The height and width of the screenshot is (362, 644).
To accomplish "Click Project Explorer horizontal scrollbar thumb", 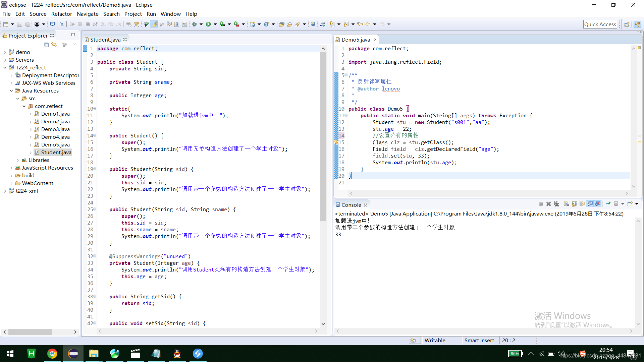I will 30,332.
